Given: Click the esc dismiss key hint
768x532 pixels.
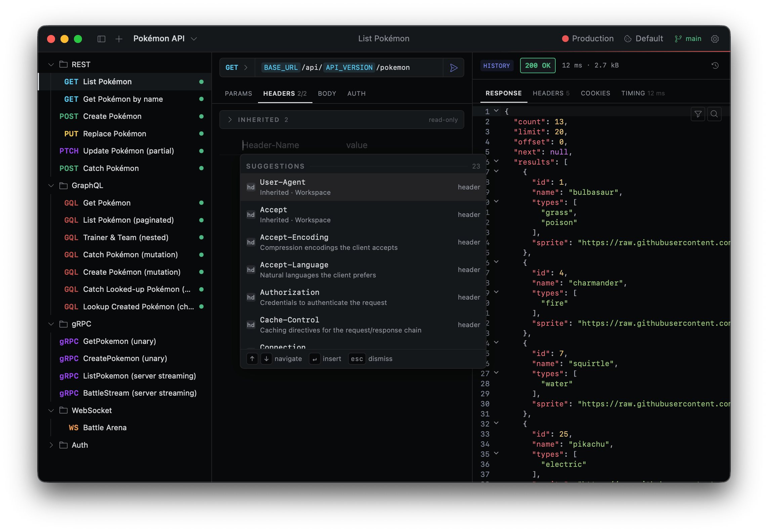Looking at the screenshot, I should 357,359.
